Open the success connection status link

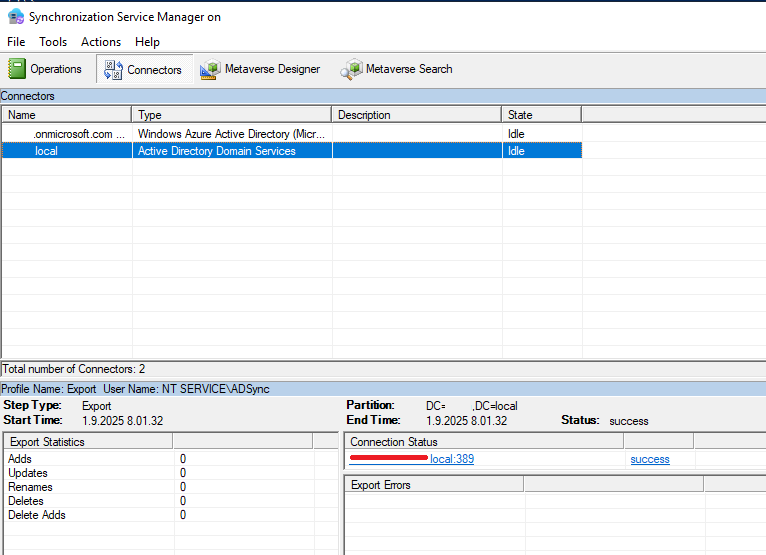pyautogui.click(x=650, y=459)
